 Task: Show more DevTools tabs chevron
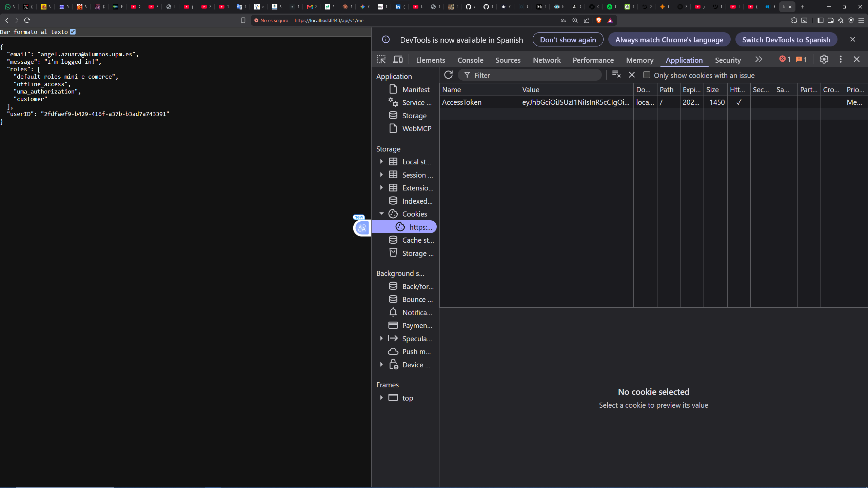[x=759, y=59]
